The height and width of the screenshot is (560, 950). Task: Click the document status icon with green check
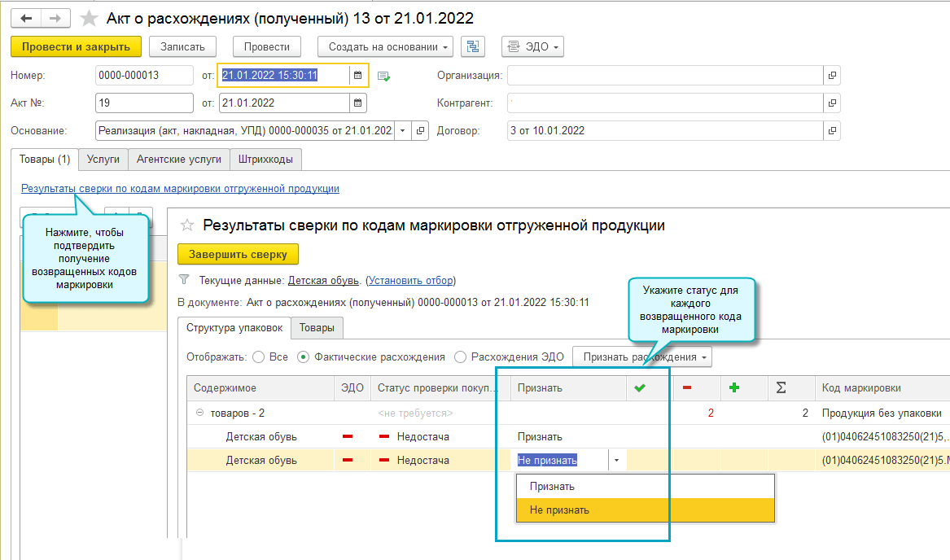pos(383,76)
